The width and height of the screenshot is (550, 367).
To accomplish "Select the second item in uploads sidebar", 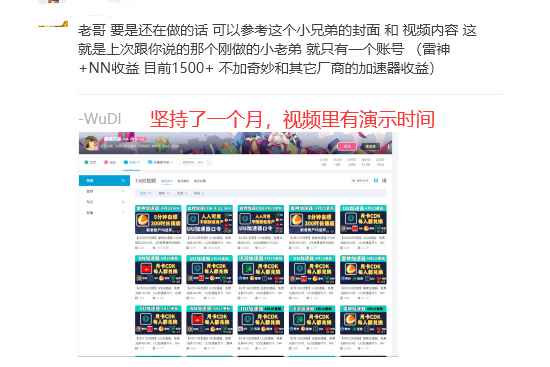I will [104, 191].
